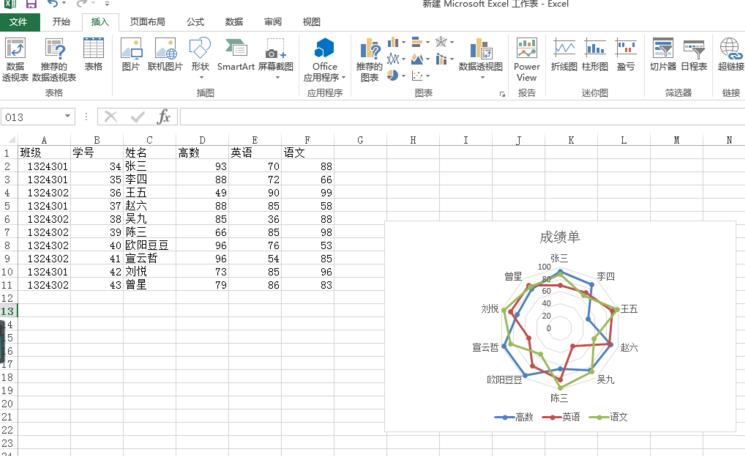Select the 王五 radar axis label
The image size is (745, 456).
[629, 309]
